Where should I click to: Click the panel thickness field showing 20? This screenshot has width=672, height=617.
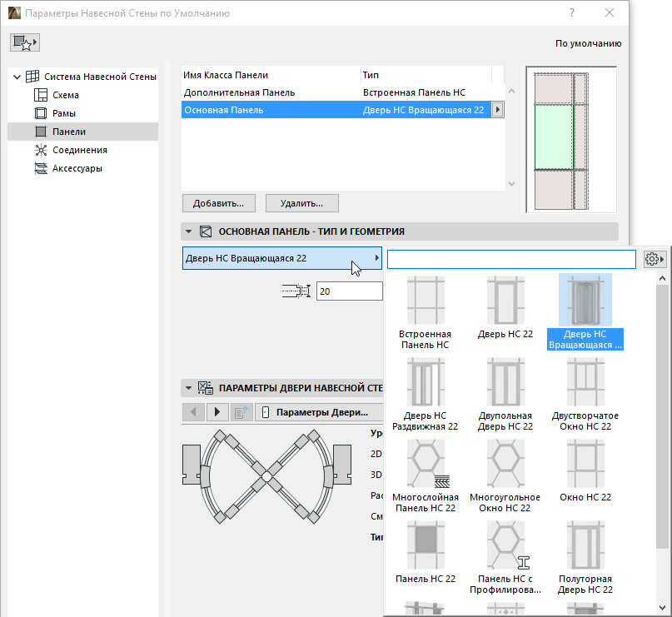[x=349, y=291]
